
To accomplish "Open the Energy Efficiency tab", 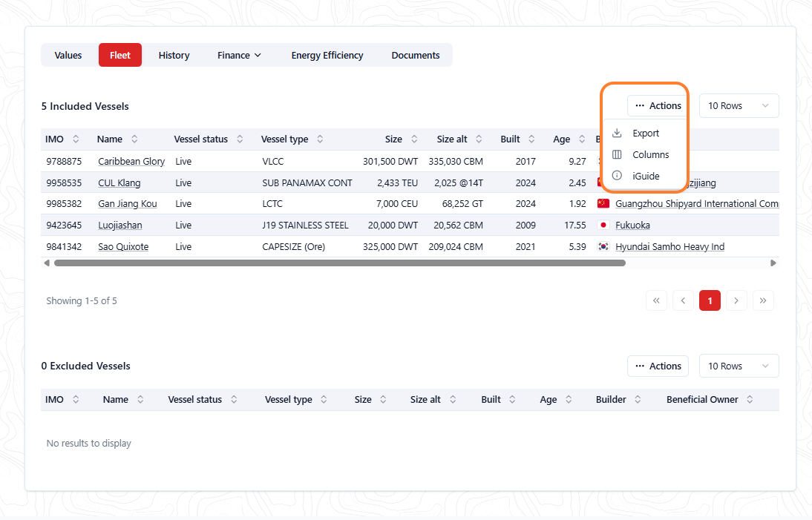I will click(327, 56).
